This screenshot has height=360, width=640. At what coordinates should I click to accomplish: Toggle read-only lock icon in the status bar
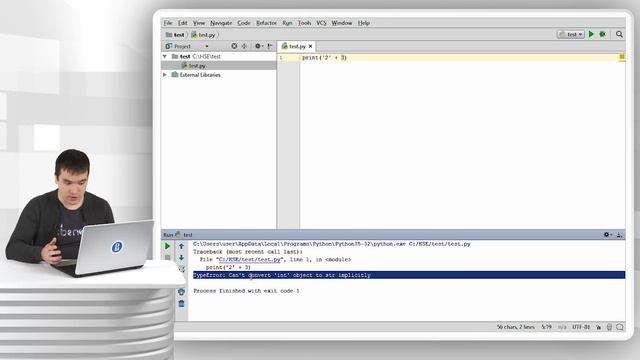coord(598,327)
